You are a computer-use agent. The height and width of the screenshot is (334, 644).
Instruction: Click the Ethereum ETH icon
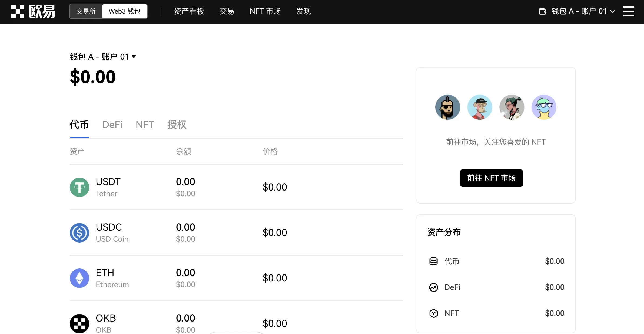pyautogui.click(x=79, y=278)
